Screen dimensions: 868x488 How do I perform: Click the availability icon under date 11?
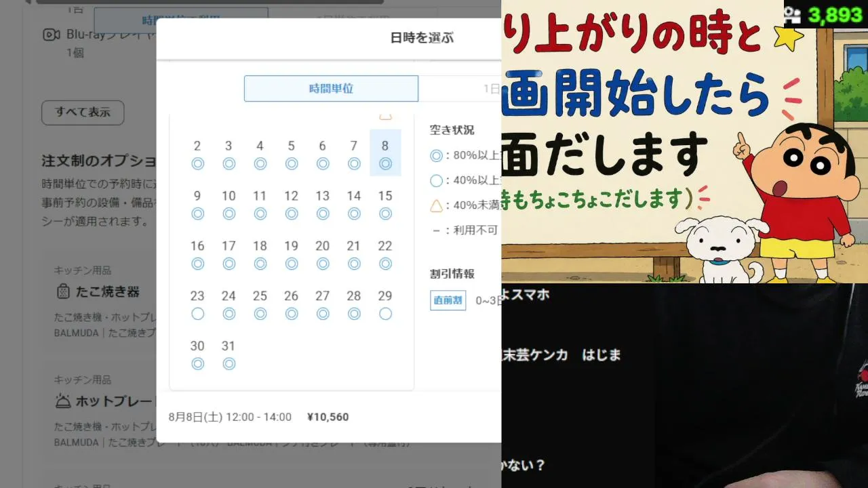[x=260, y=213]
